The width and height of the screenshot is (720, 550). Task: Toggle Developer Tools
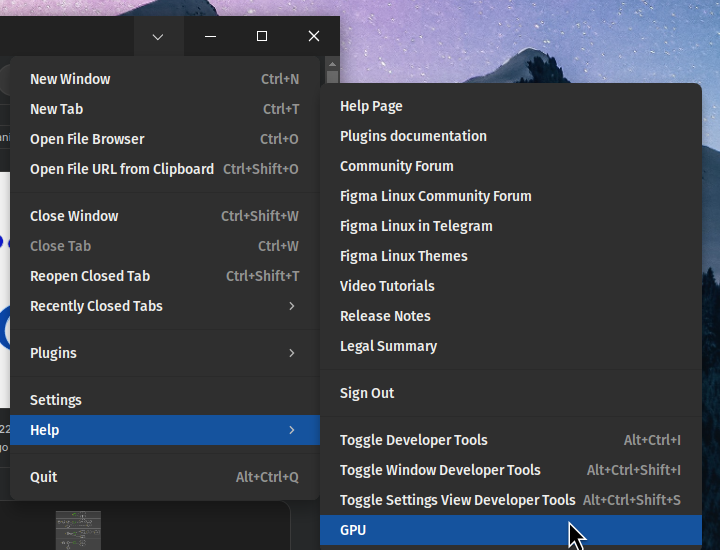click(x=414, y=440)
